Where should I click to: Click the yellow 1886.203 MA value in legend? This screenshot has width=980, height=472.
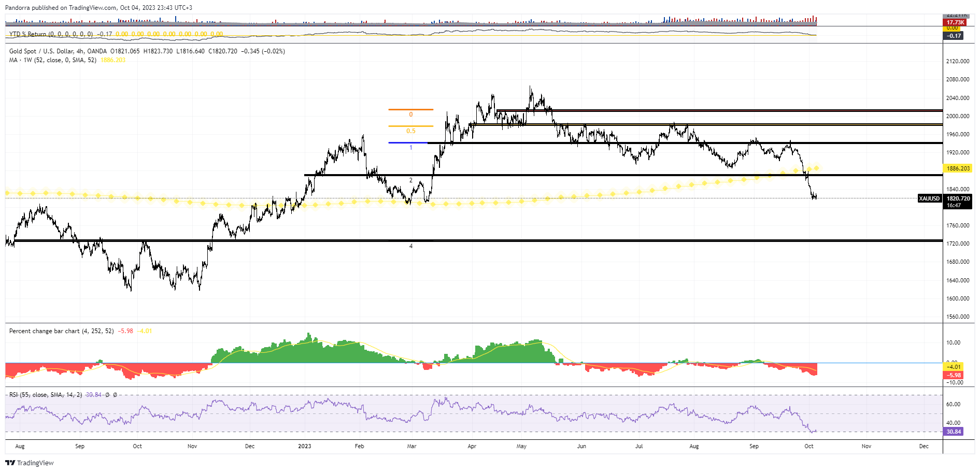(113, 60)
